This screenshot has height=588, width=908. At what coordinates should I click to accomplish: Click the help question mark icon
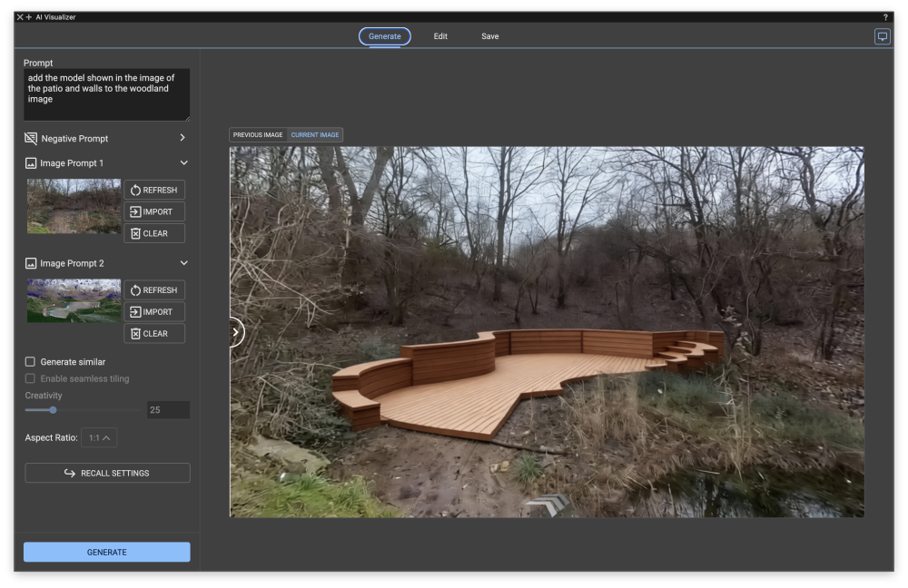click(x=885, y=17)
